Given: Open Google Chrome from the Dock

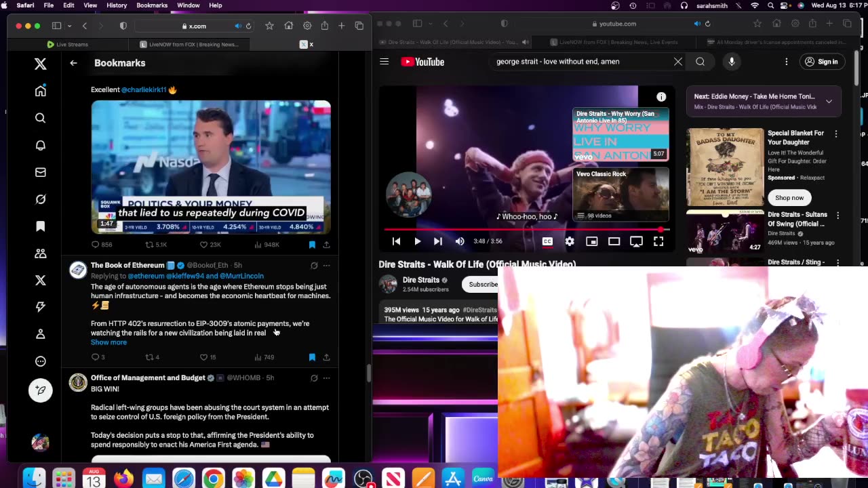Looking at the screenshot, I should coord(213,479).
